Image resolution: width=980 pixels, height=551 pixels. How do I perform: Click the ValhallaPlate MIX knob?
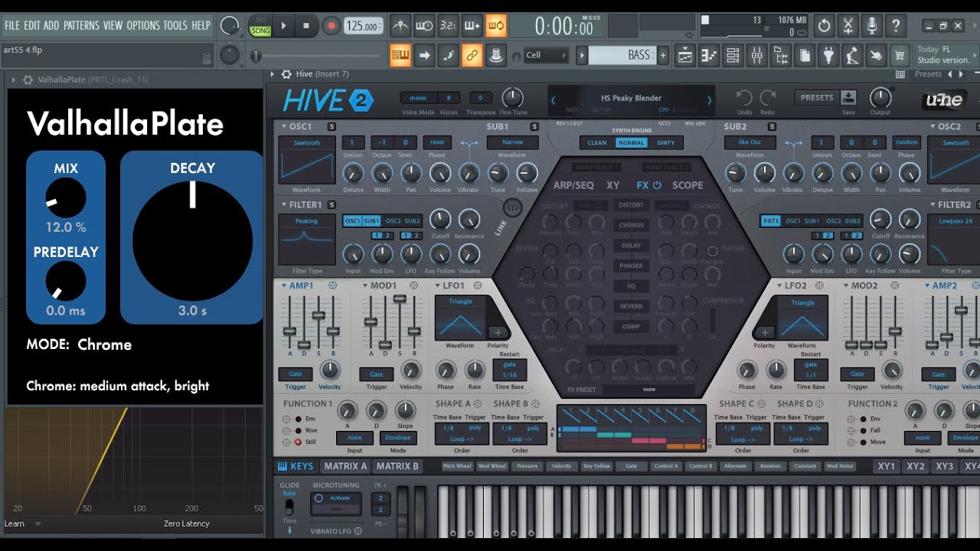point(66,199)
